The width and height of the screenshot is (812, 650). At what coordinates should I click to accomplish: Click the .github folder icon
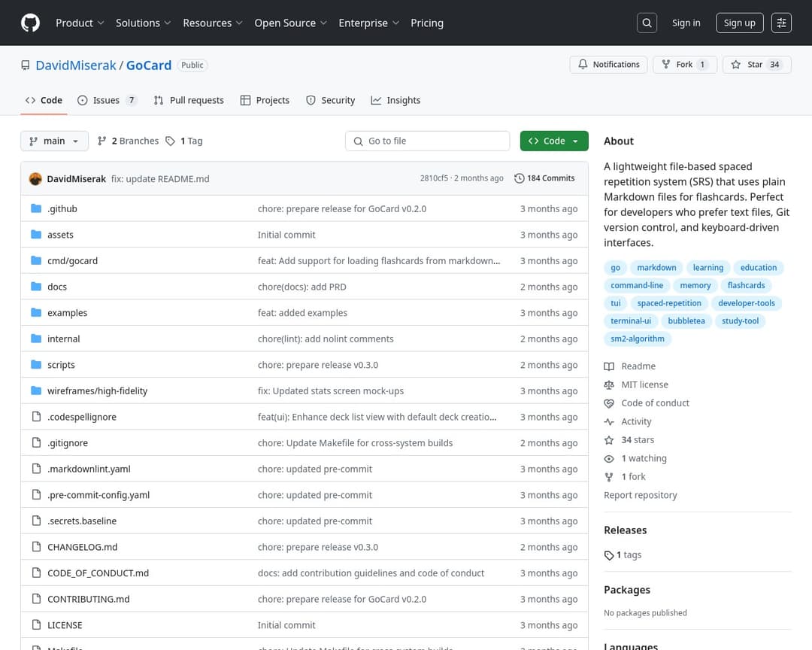click(36, 208)
